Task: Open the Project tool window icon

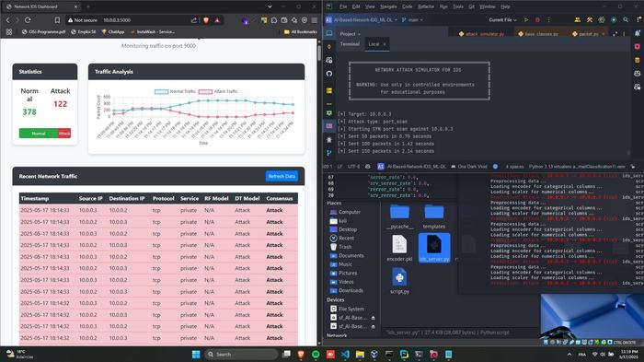Action: (329, 33)
